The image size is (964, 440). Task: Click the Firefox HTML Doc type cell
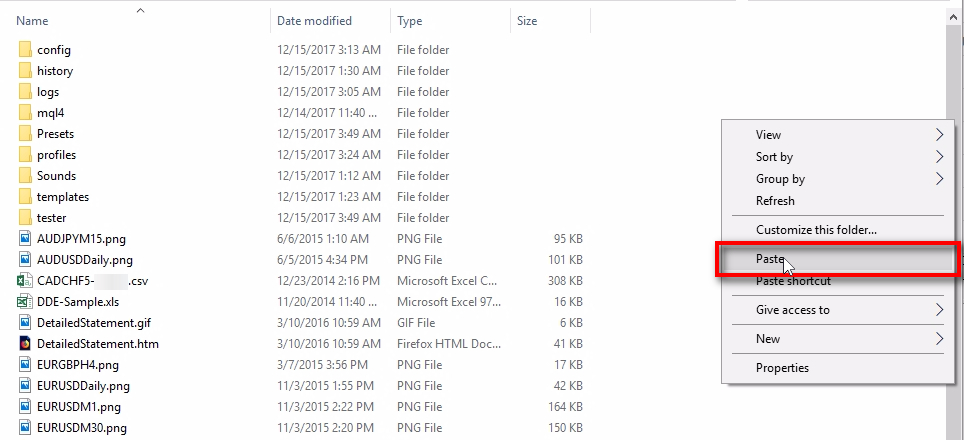pyautogui.click(x=450, y=344)
